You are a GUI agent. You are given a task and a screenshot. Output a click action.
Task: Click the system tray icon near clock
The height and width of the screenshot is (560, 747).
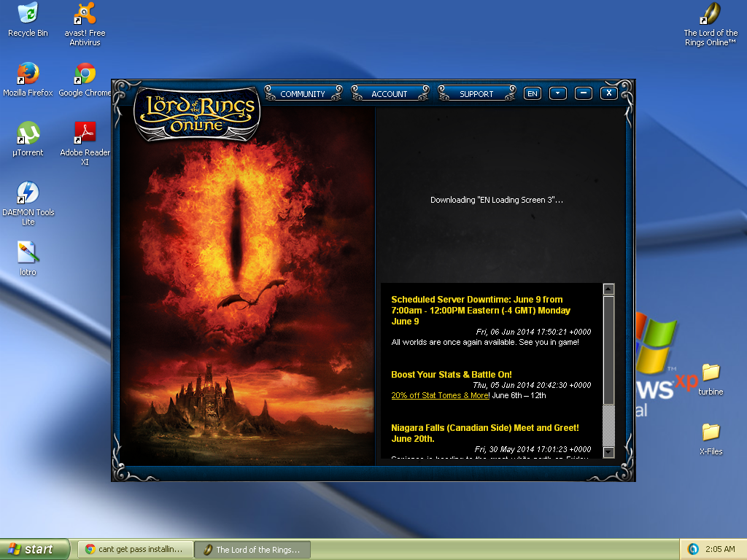coord(693,549)
